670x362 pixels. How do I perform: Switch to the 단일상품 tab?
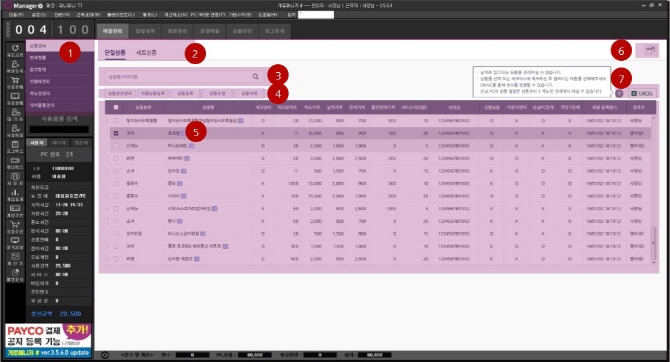click(115, 53)
